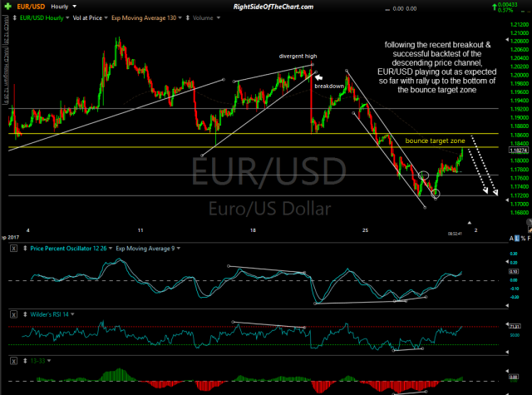Click date label 18 on time axis
The image size is (532, 395).
pos(253,230)
